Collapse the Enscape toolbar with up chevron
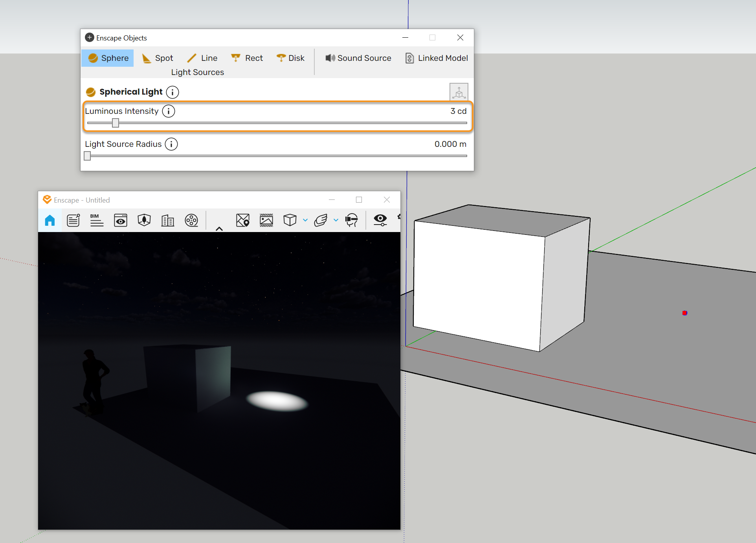 pos(219,229)
